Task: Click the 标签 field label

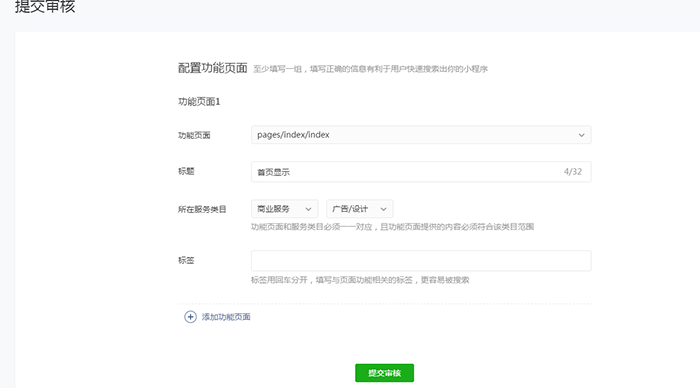Action: point(186,260)
